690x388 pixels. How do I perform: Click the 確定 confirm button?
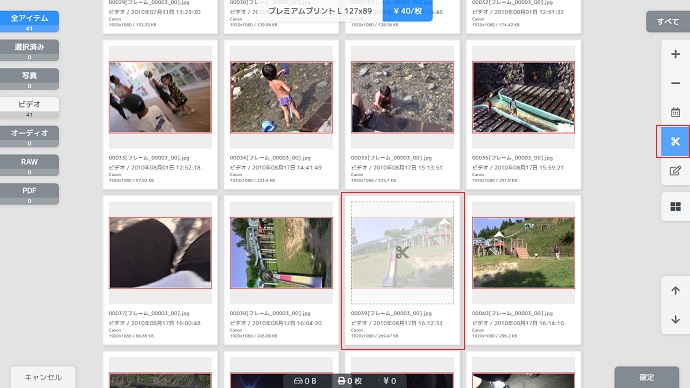tap(646, 377)
